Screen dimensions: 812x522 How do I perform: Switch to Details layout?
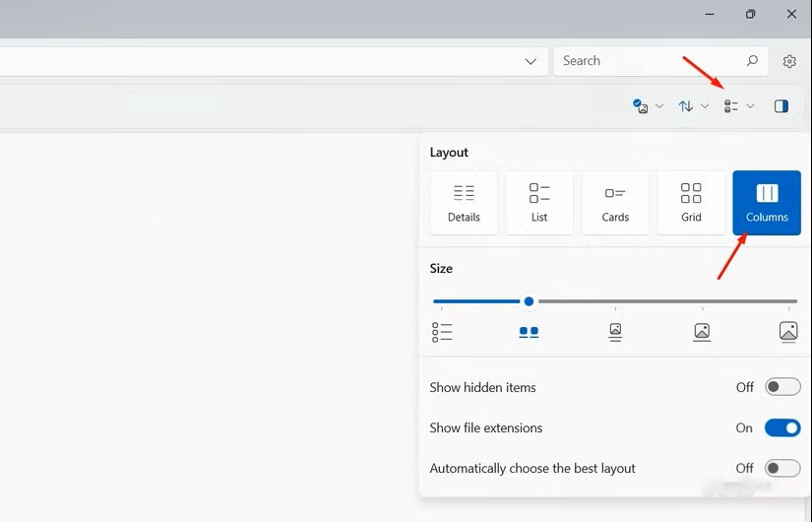coord(464,203)
